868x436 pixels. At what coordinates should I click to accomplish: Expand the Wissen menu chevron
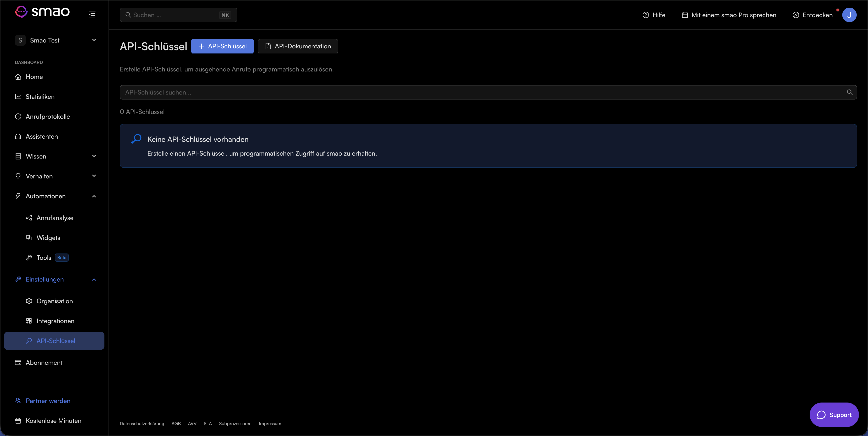click(x=94, y=156)
